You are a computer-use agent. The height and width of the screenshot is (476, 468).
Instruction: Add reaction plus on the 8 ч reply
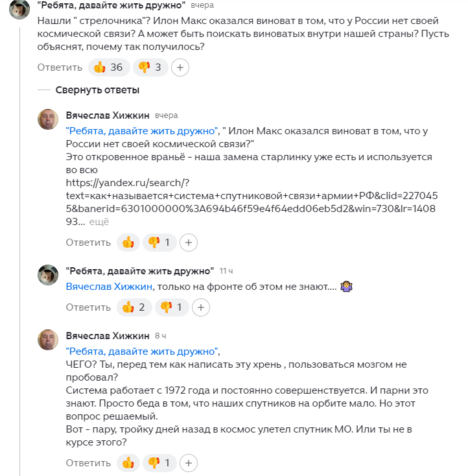coord(189,463)
